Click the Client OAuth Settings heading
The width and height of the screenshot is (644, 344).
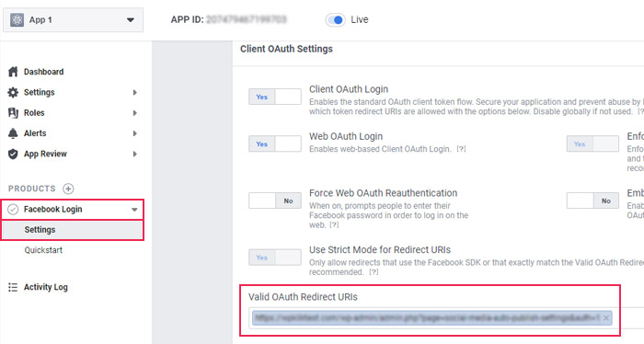(286, 49)
